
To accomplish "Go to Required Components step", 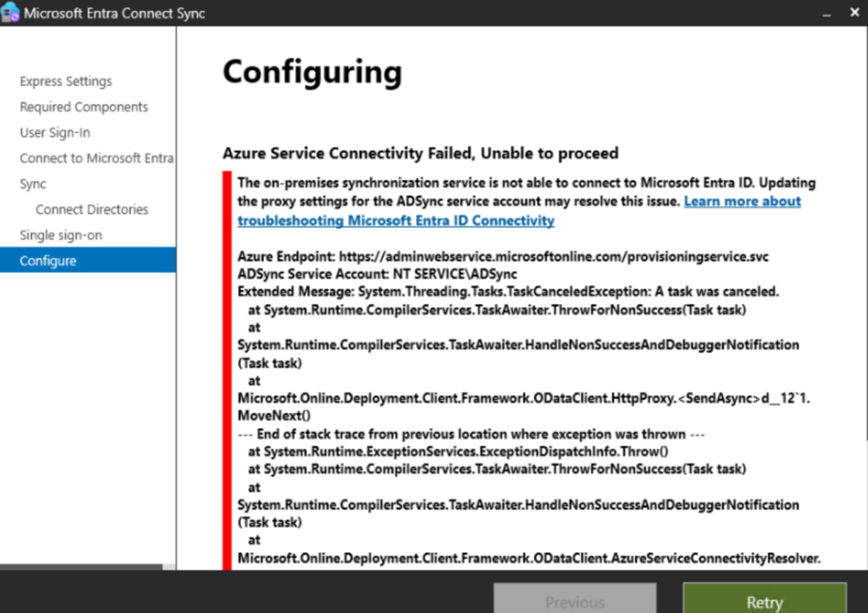I will click(84, 107).
